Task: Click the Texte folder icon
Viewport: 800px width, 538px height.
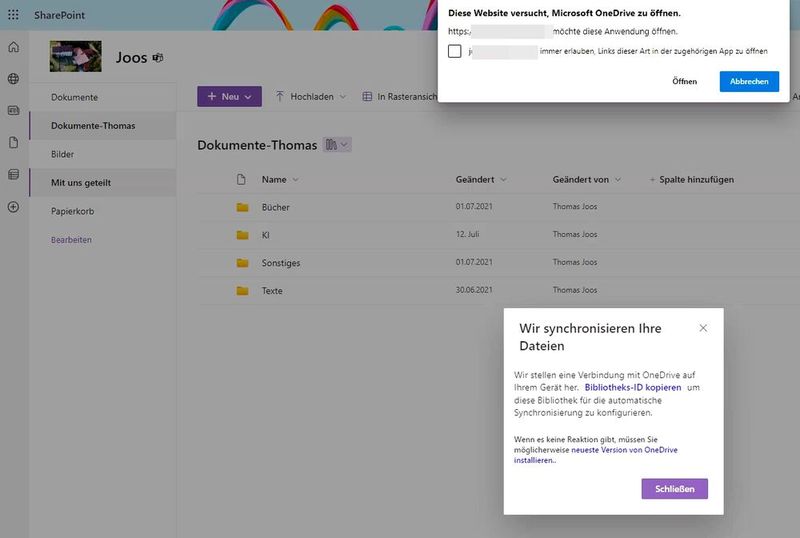Action: 242,290
